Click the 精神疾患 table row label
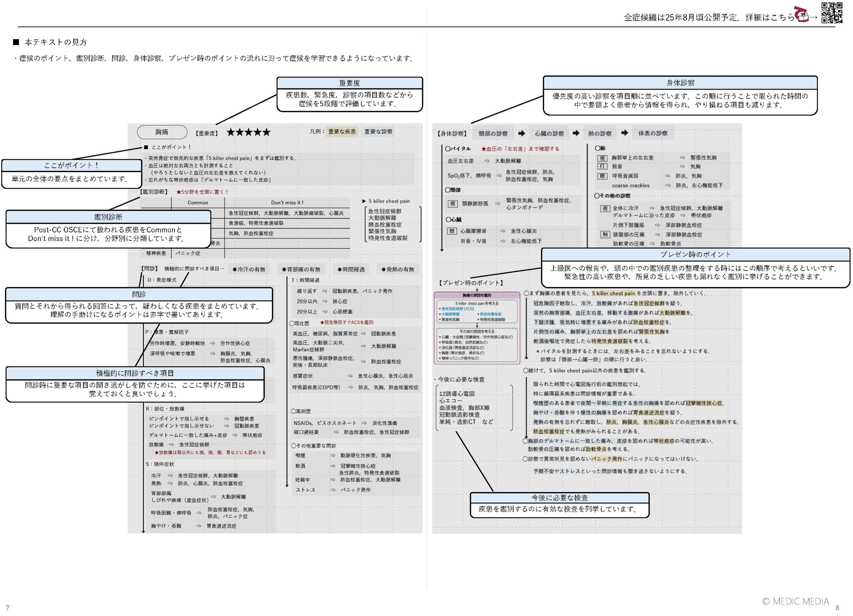 (156, 254)
